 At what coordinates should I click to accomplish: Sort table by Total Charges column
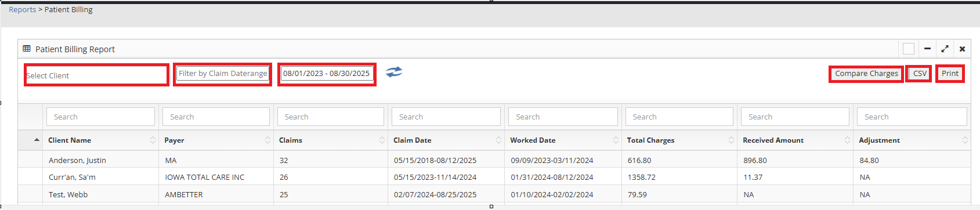pos(679,140)
